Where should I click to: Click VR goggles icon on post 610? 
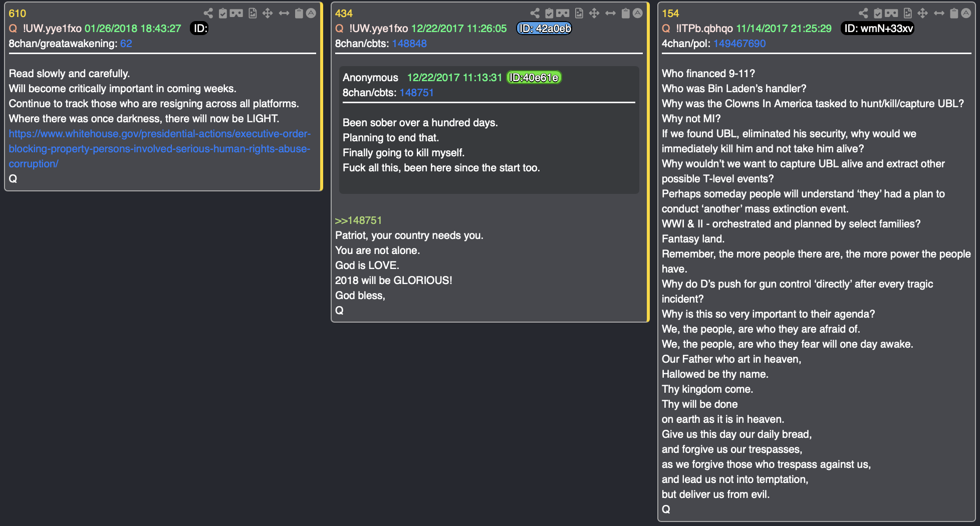(236, 14)
